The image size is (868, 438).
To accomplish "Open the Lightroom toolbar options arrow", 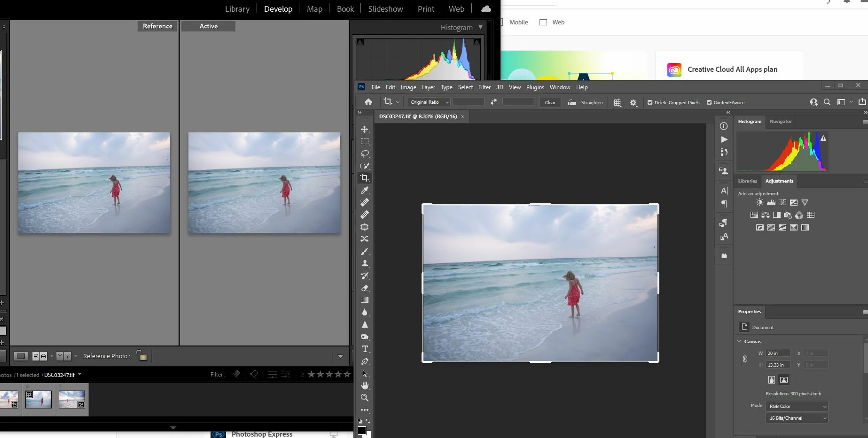I will 341,356.
